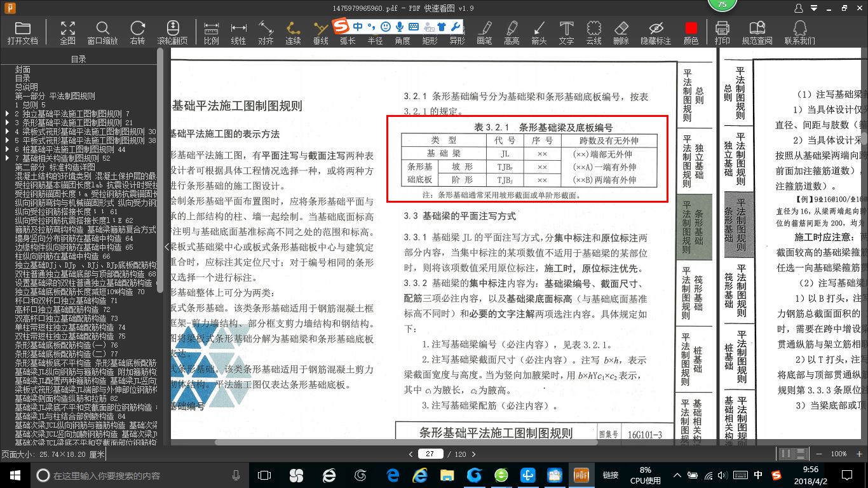Select the 箭头 arrow annotation tool

(539, 33)
